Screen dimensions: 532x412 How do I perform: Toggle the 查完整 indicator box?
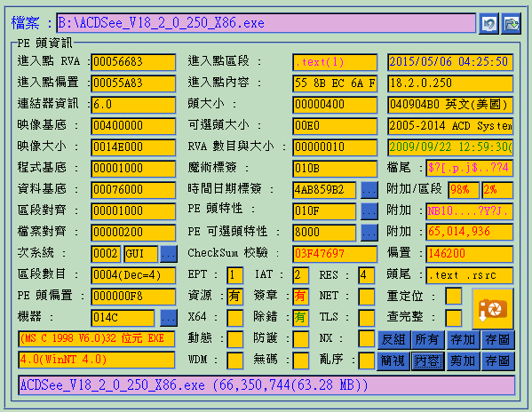pos(454,318)
